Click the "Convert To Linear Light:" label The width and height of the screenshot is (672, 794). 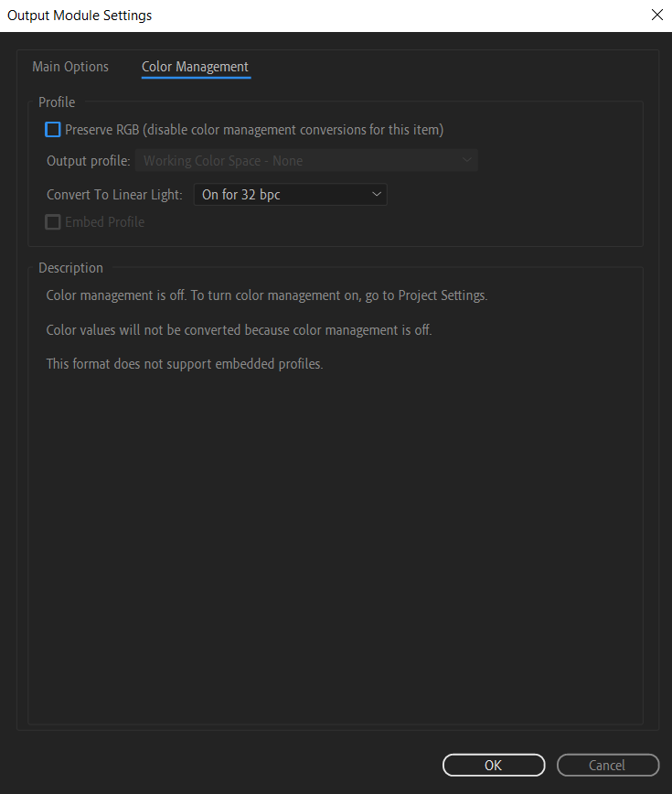(x=114, y=195)
